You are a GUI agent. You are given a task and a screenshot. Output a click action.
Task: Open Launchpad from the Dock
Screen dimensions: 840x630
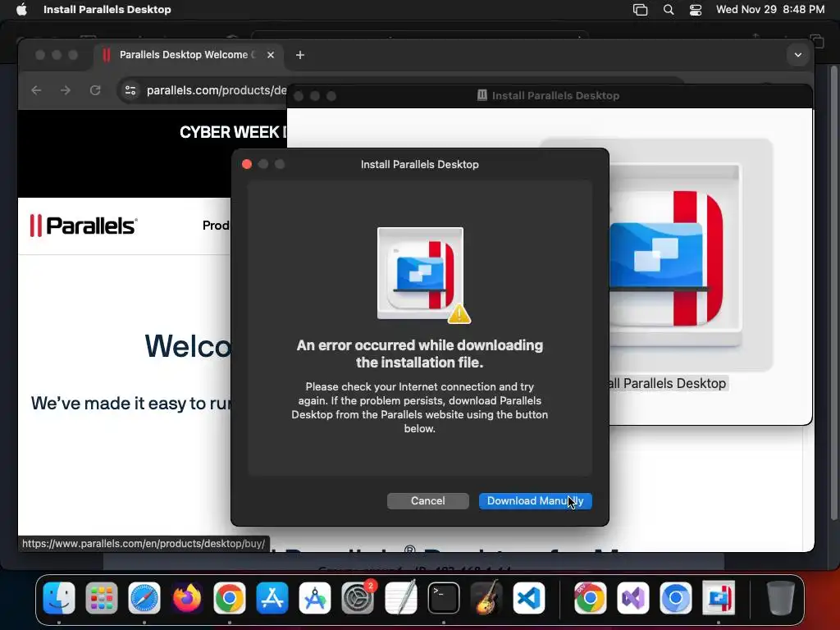coord(101,598)
